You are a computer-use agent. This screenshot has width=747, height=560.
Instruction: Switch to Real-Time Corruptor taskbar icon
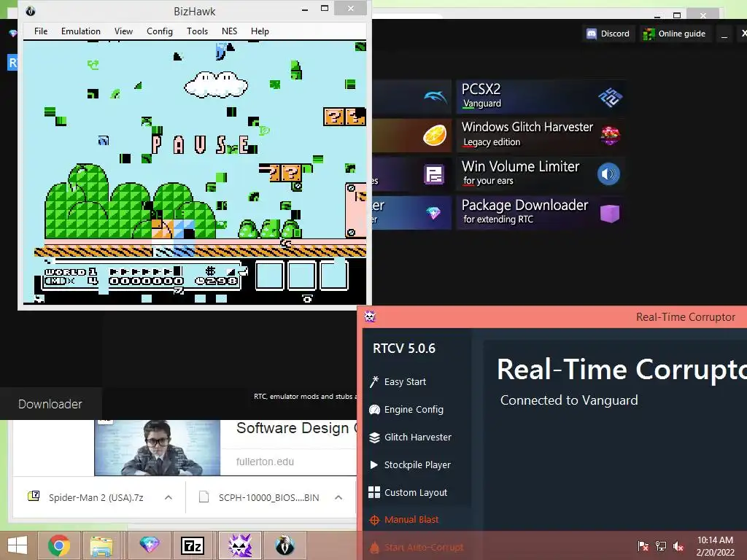(x=240, y=545)
